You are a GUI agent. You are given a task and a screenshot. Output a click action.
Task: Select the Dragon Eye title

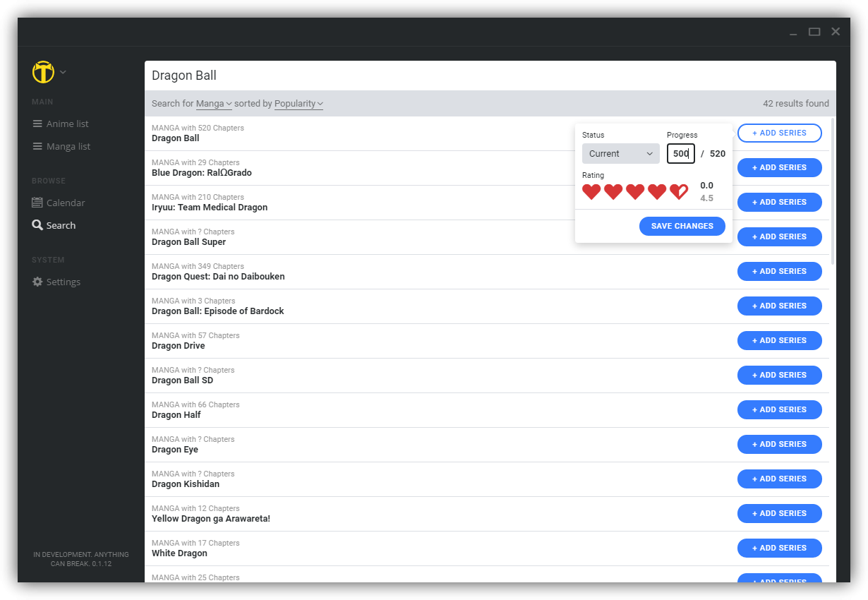175,450
